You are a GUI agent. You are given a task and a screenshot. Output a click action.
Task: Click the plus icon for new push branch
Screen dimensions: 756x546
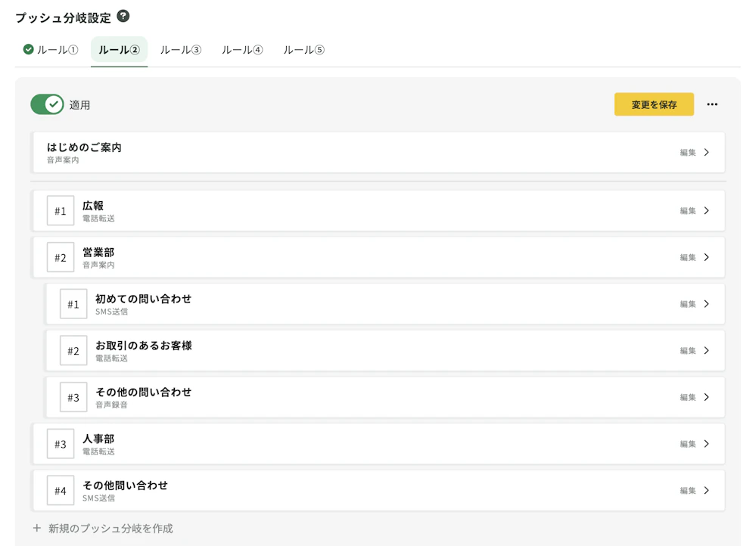coord(36,528)
